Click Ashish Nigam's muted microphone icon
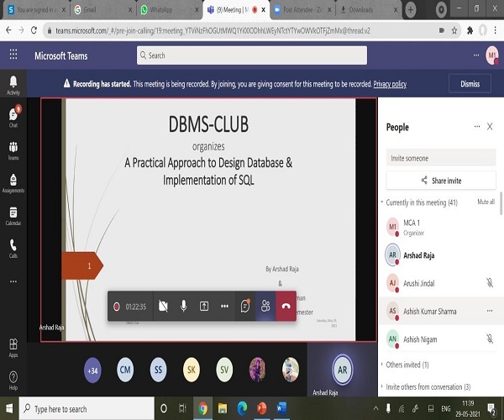Viewport: 504px width, 420px height. click(490, 339)
